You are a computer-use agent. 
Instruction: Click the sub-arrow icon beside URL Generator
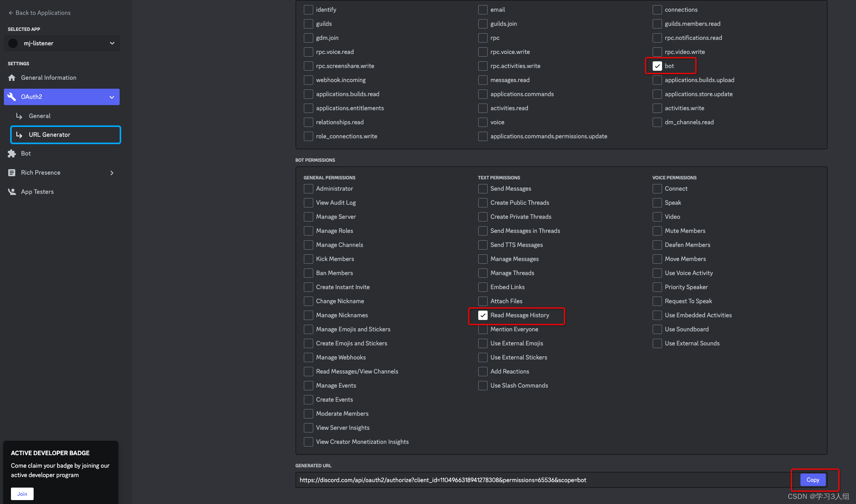point(19,135)
